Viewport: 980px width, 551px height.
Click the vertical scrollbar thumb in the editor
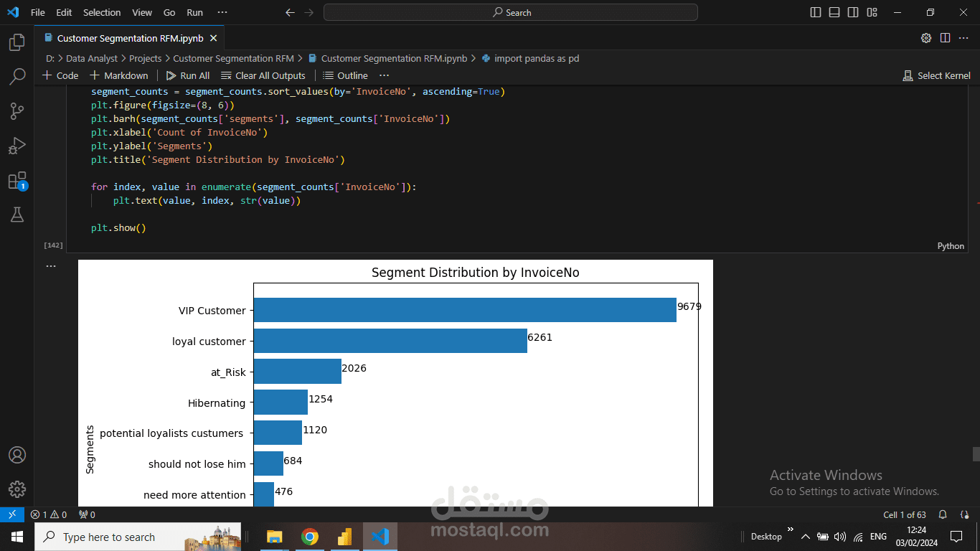pyautogui.click(x=976, y=454)
